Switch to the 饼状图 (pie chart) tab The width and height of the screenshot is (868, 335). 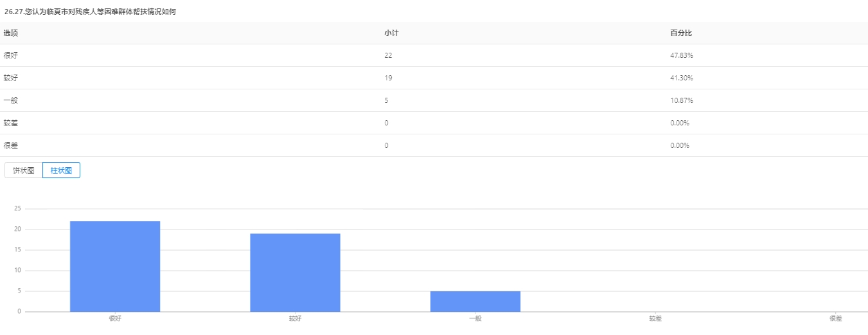tap(23, 170)
